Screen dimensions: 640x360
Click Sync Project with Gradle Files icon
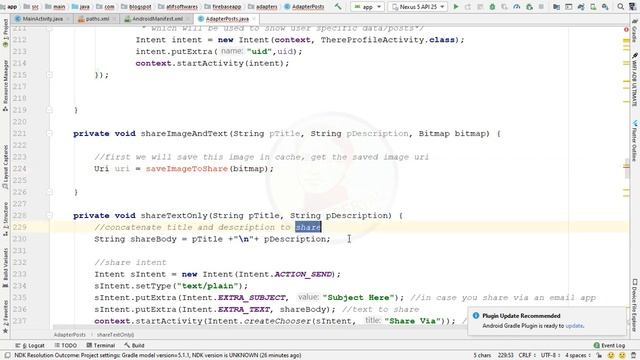pos(581,7)
